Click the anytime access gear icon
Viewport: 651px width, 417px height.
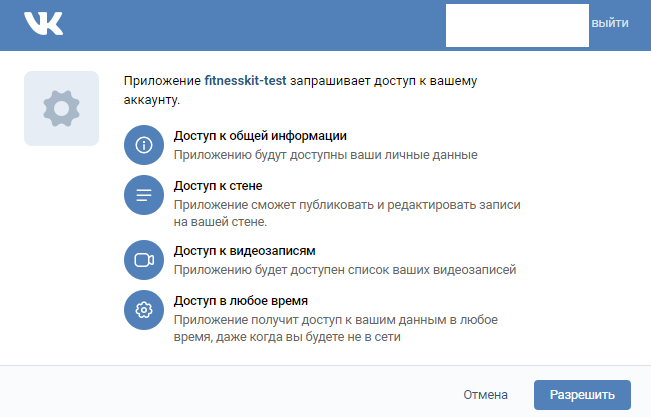144,310
